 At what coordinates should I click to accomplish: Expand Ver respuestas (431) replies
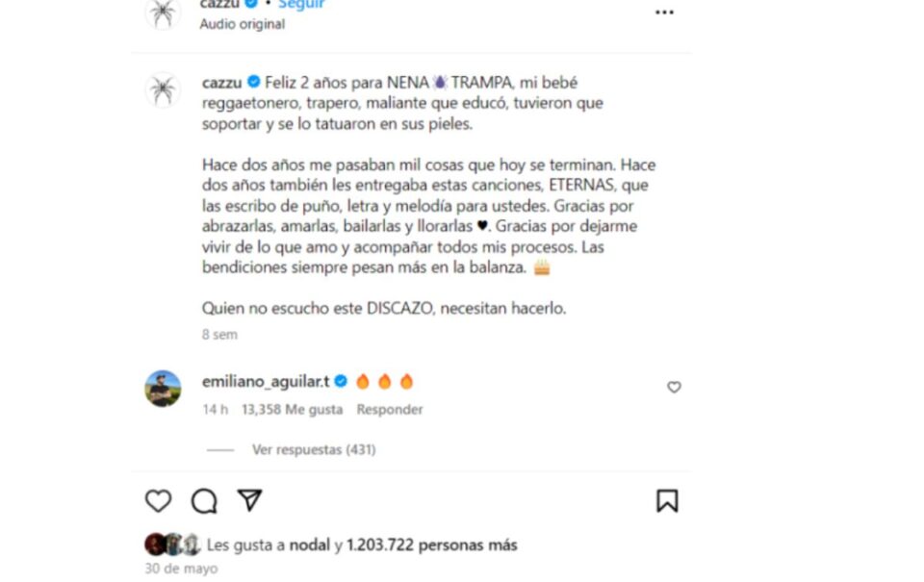tap(314, 449)
